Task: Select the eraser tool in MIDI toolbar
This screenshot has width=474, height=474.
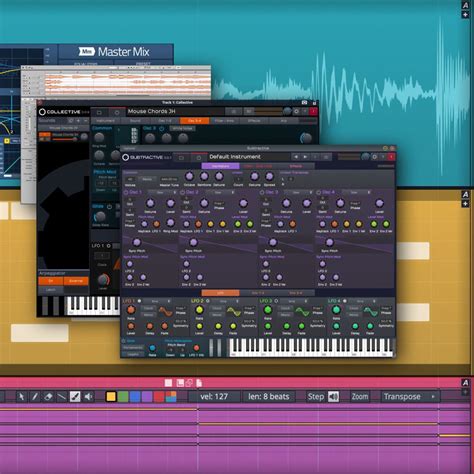Action: point(48,397)
